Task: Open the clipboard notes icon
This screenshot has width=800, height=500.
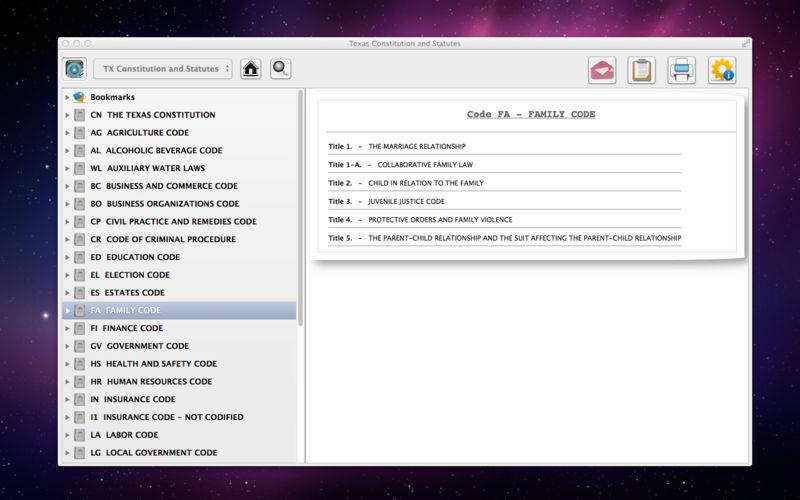Action: point(641,70)
